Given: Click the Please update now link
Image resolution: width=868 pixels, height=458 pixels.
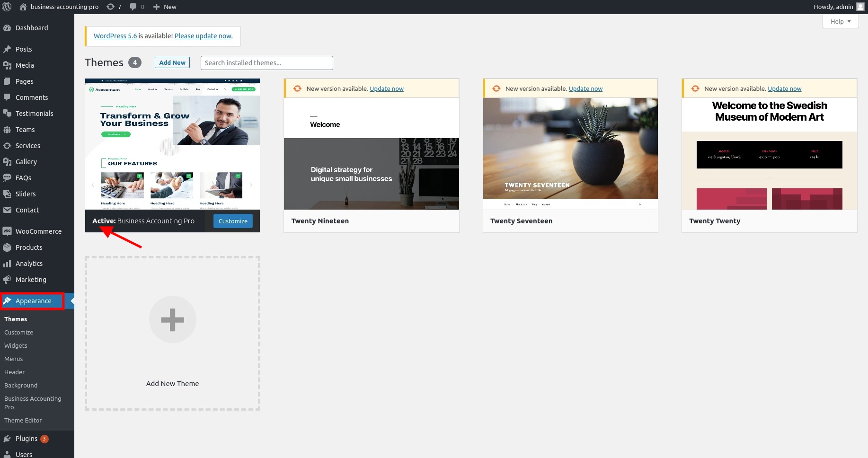Looking at the screenshot, I should click(203, 36).
